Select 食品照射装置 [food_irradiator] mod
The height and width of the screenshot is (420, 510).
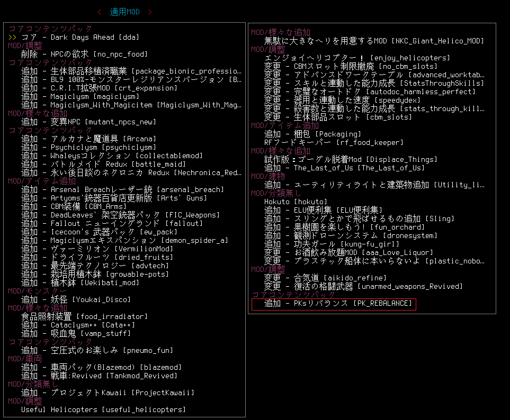[84, 317]
